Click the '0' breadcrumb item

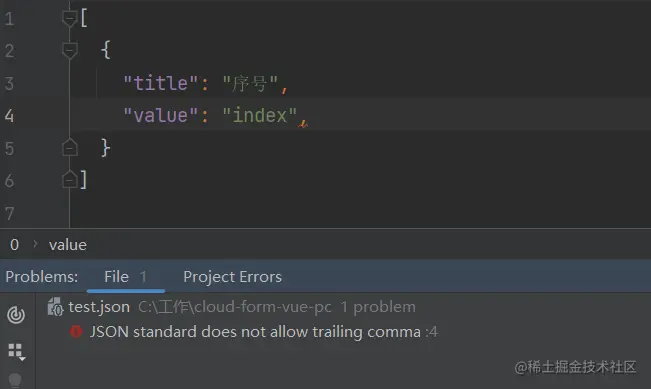tap(15, 245)
